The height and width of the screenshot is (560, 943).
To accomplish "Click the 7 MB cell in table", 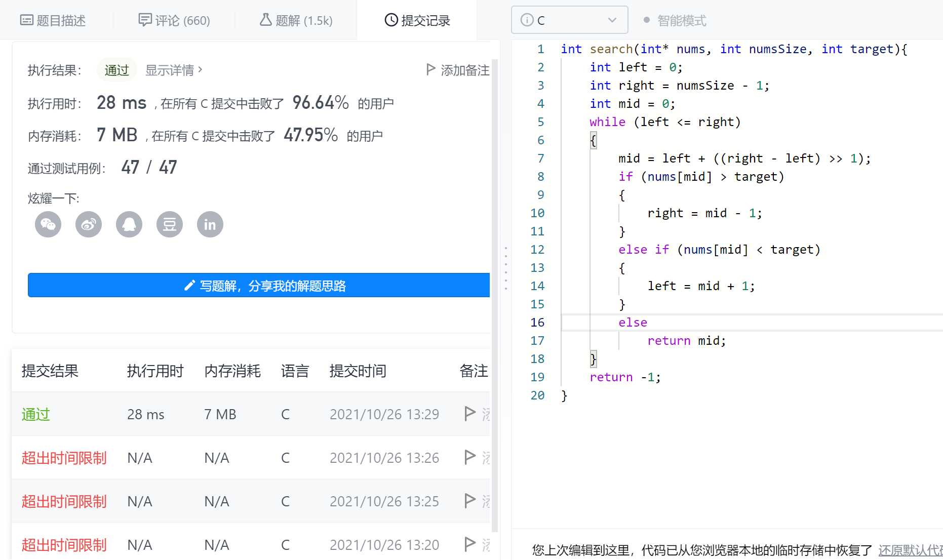I will [x=220, y=414].
